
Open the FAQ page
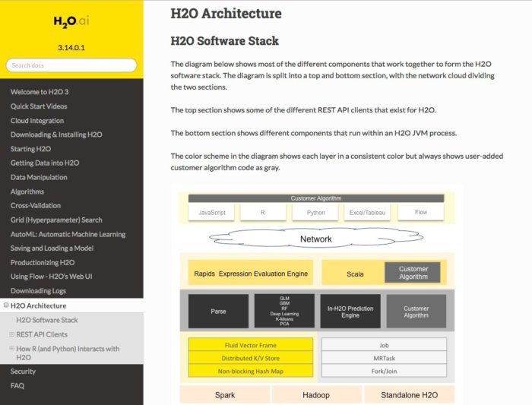click(x=17, y=385)
